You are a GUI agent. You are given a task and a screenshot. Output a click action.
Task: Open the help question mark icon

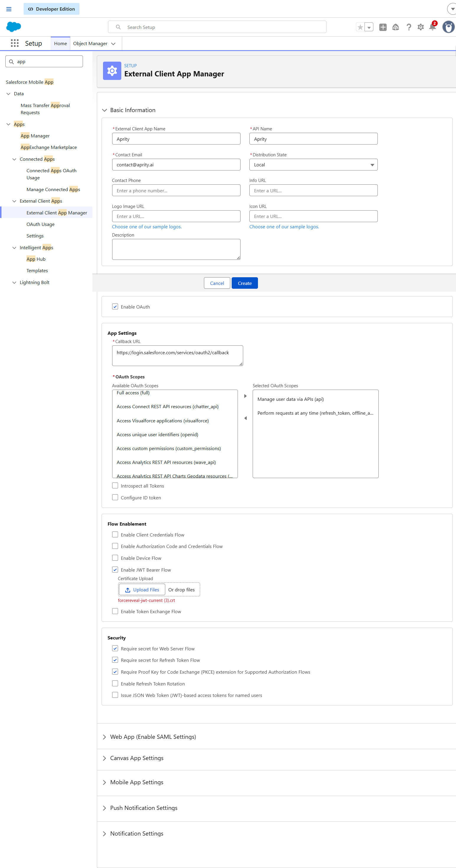pos(408,27)
